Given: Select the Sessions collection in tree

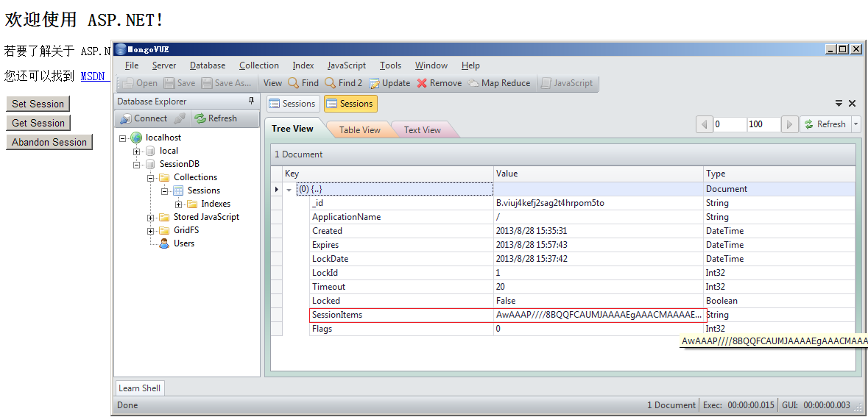Looking at the screenshot, I should [x=204, y=190].
